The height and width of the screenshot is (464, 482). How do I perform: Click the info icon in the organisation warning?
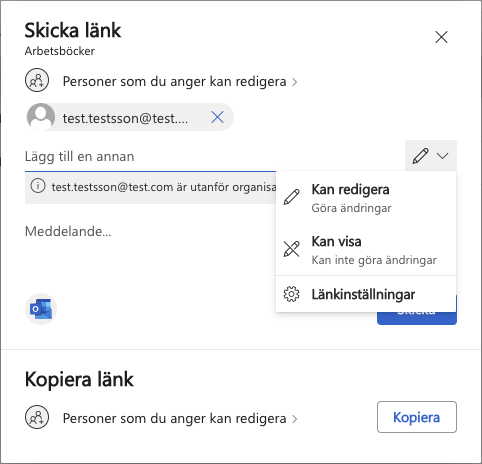[38, 186]
